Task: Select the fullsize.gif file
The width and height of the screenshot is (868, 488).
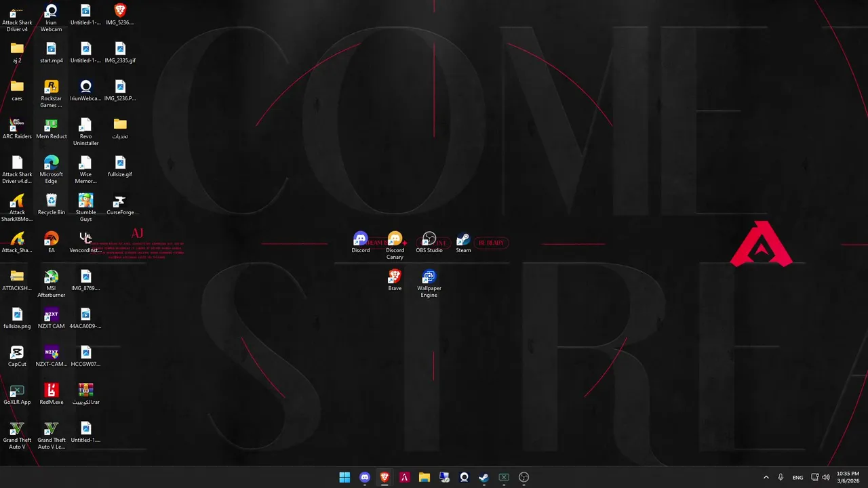Action: coord(120,167)
